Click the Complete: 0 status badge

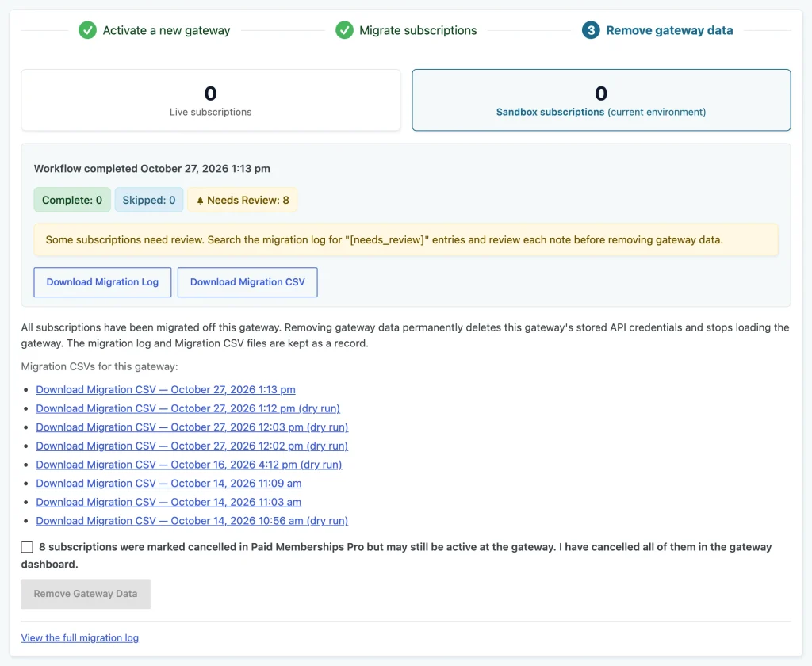point(72,200)
